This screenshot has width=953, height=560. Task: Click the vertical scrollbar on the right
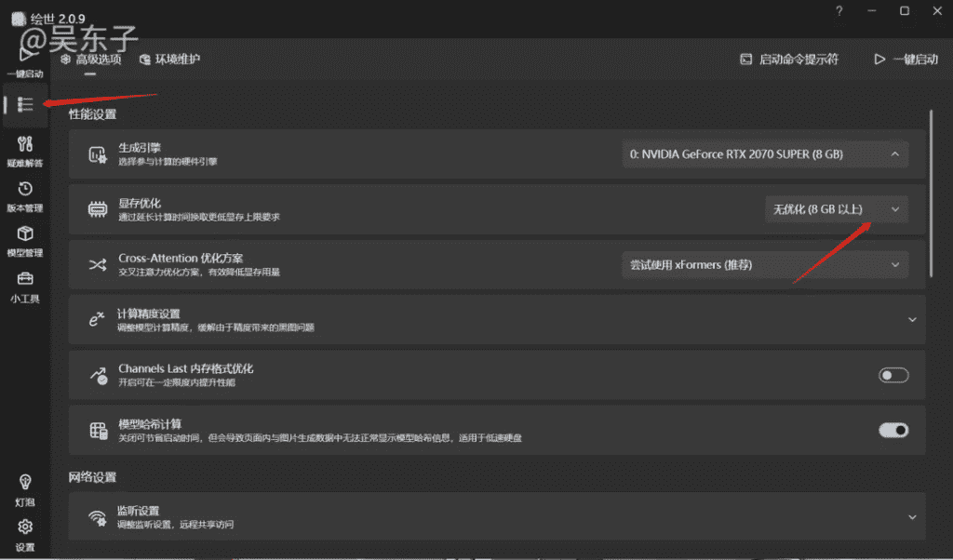[932, 191]
